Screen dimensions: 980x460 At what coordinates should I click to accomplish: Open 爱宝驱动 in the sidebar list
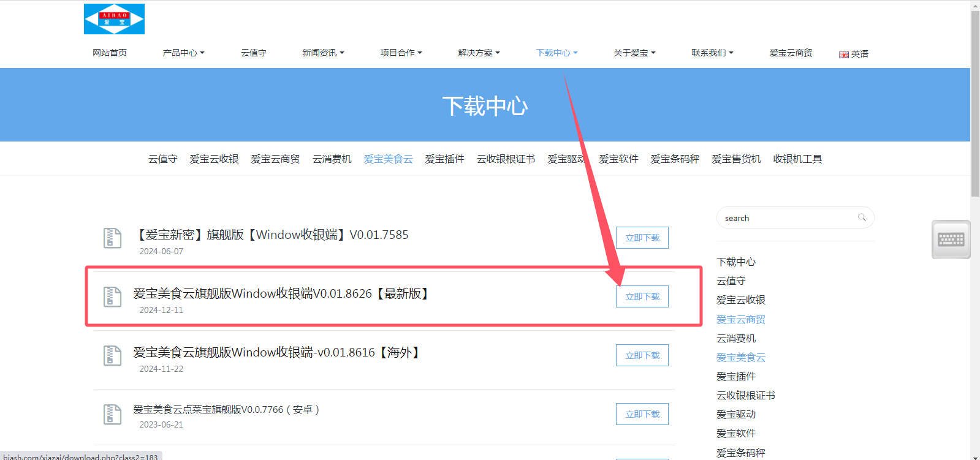[736, 414]
